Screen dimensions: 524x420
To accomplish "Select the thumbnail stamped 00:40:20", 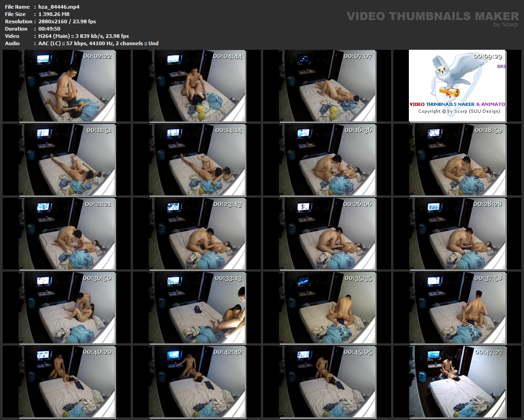I will click(67, 382).
